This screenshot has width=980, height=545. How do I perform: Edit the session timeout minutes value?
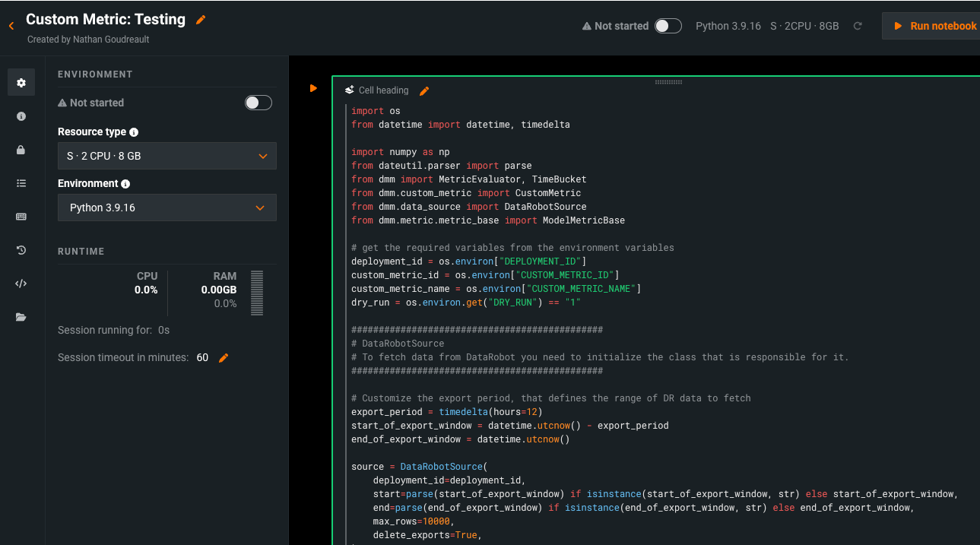[x=223, y=358]
